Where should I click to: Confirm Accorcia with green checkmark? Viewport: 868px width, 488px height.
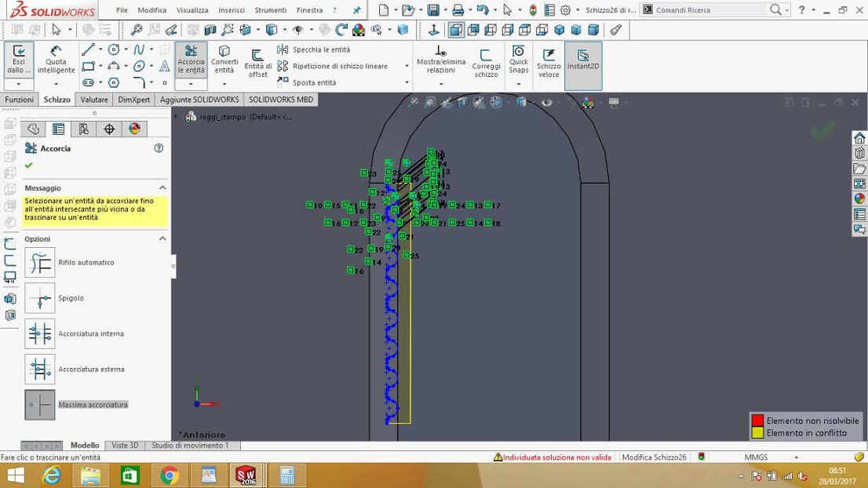pyautogui.click(x=29, y=166)
